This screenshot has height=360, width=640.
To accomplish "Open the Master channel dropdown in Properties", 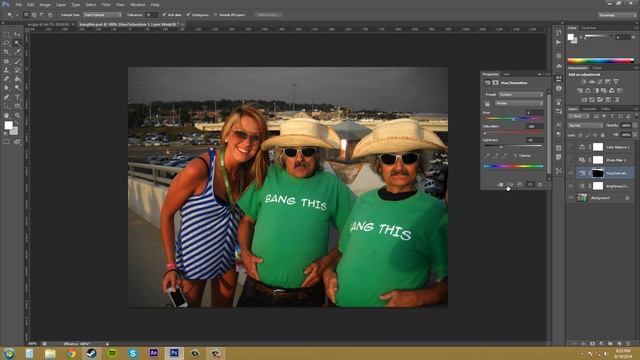I will 519,103.
